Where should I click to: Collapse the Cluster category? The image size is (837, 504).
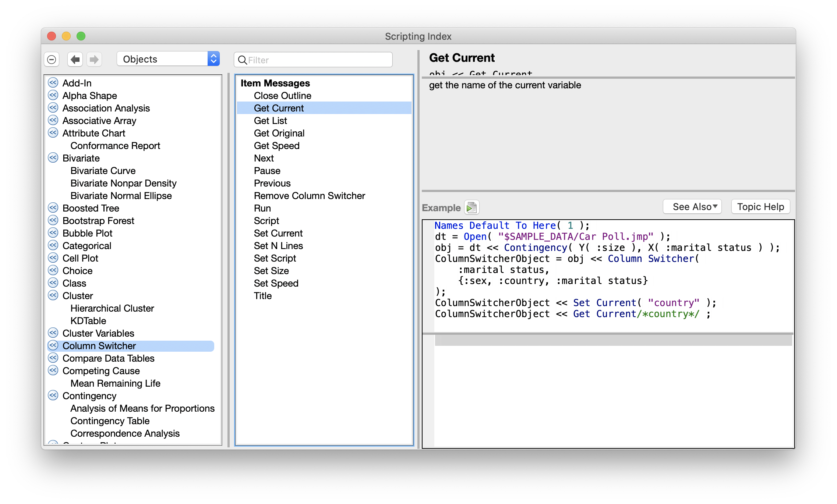click(53, 295)
